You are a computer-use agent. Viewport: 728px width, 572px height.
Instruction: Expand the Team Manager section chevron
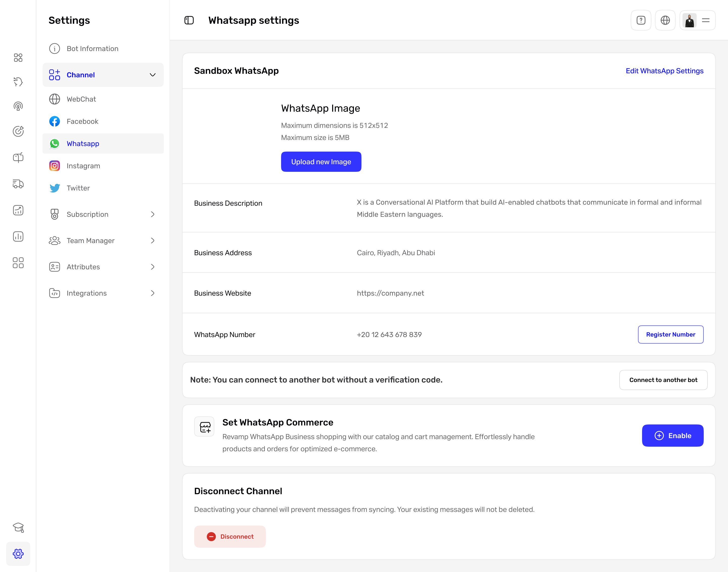click(152, 241)
